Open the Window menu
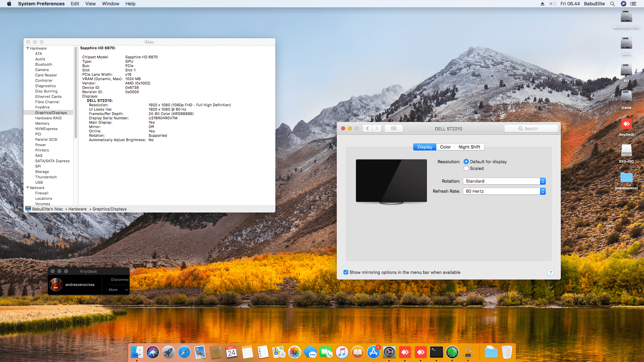Image resolution: width=644 pixels, height=362 pixels. (x=110, y=4)
